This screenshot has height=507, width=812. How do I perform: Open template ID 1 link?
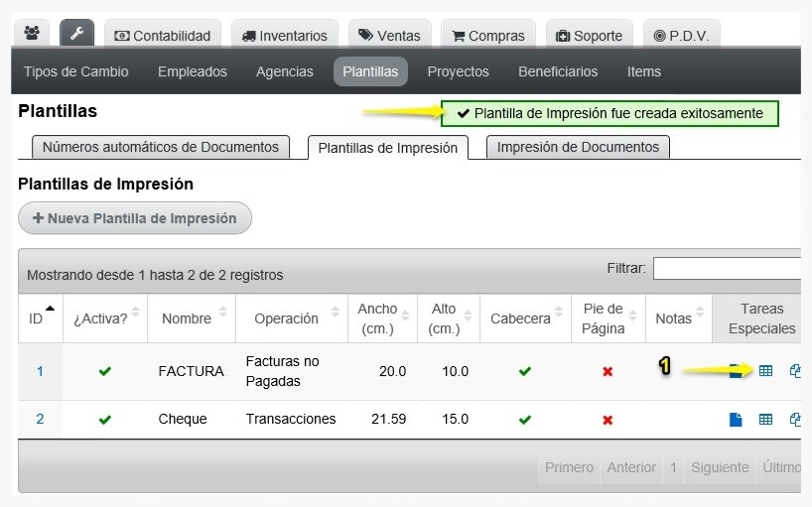coord(40,371)
